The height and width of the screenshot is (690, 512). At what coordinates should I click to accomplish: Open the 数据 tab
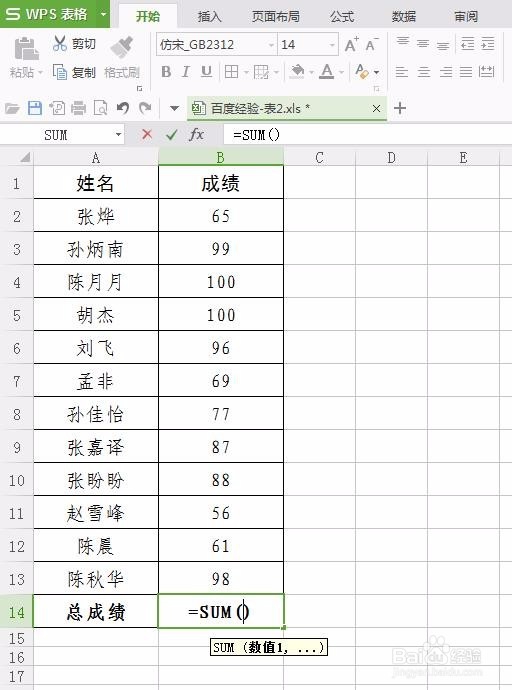coord(404,16)
